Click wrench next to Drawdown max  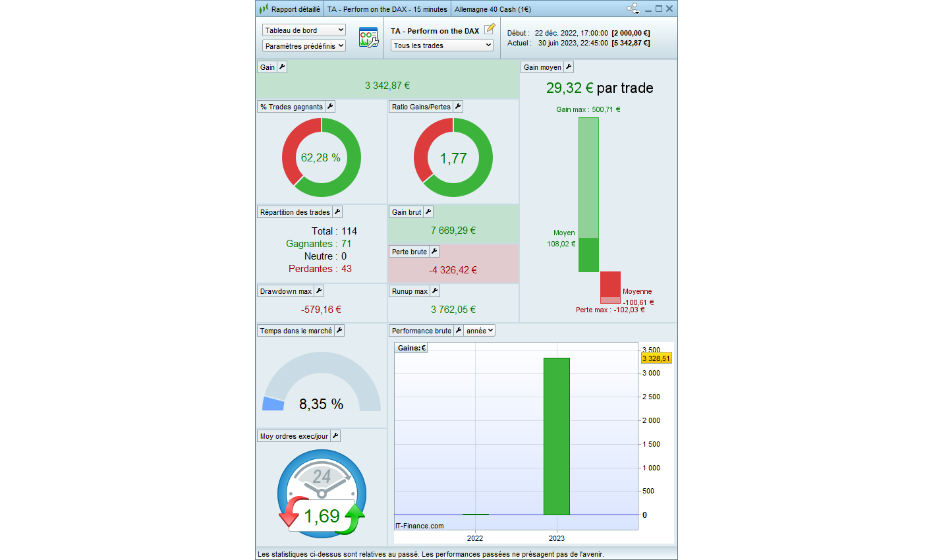pyautogui.click(x=319, y=291)
